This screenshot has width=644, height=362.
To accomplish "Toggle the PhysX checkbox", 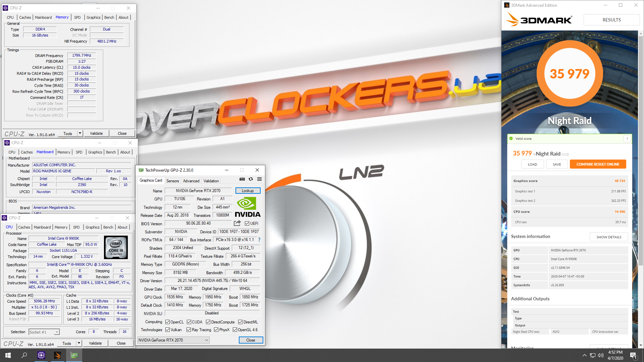I will coord(216,330).
